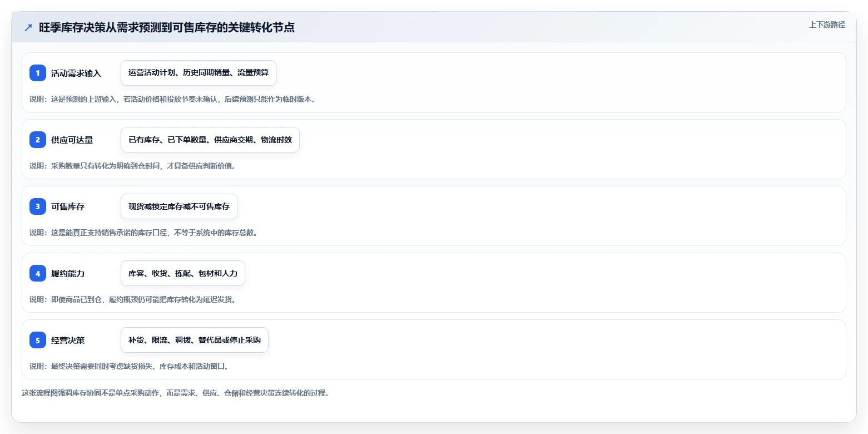Click the note about 活动价格和投放节奏未确认
The height and width of the screenshot is (434, 868).
click(x=172, y=99)
